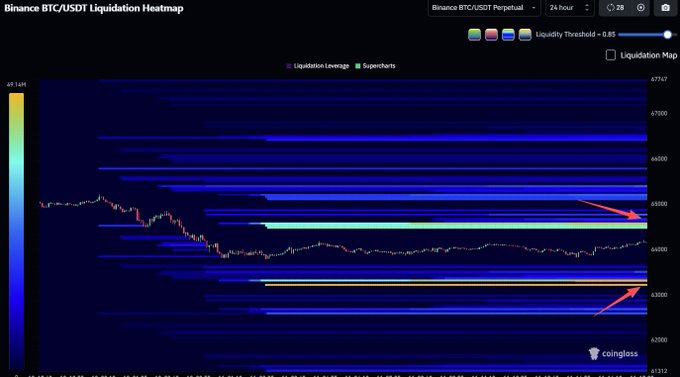Click the 67000 price axis label

pos(659,113)
